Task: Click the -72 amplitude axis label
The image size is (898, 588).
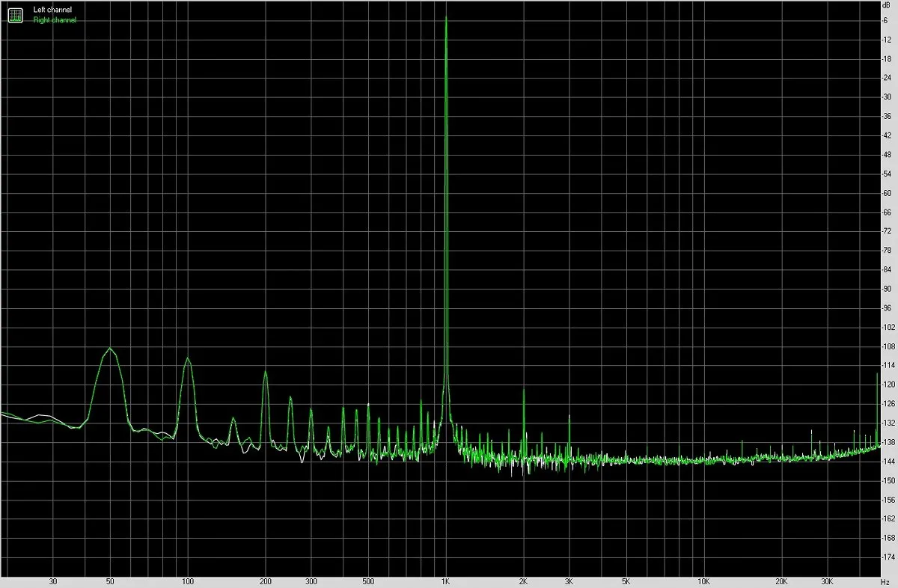Action: pos(887,231)
